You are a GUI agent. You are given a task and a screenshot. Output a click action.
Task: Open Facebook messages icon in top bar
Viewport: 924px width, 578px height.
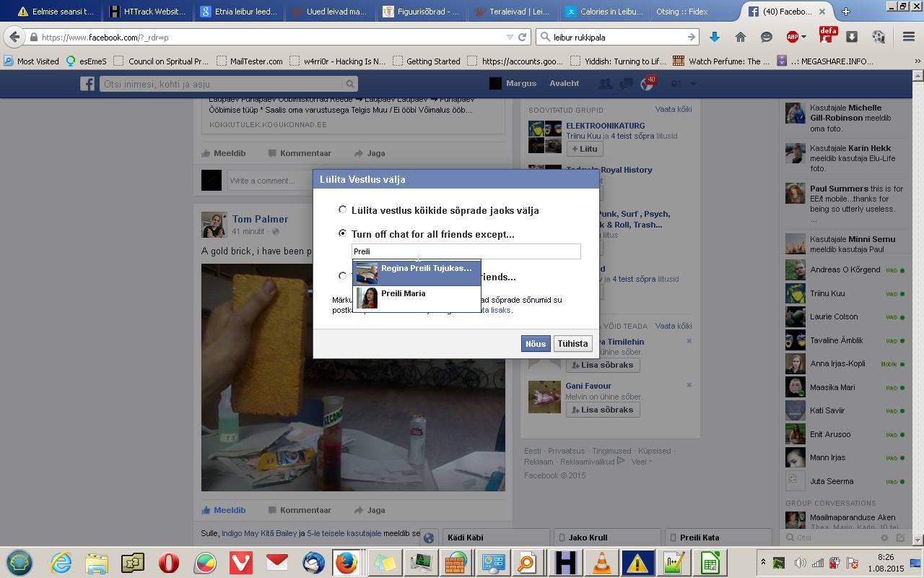[626, 84]
